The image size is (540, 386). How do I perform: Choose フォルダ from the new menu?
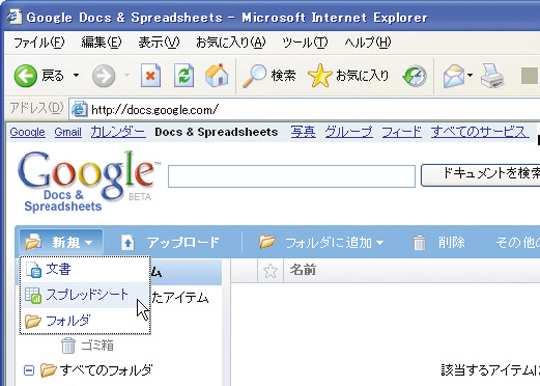pos(85,321)
